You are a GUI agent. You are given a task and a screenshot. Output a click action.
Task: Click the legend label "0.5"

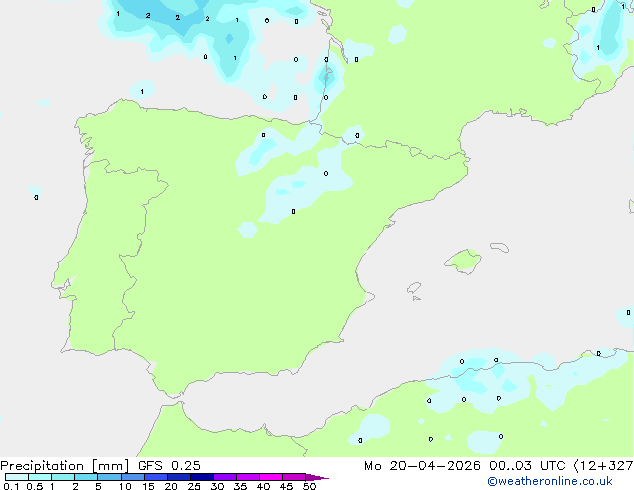pos(35,486)
